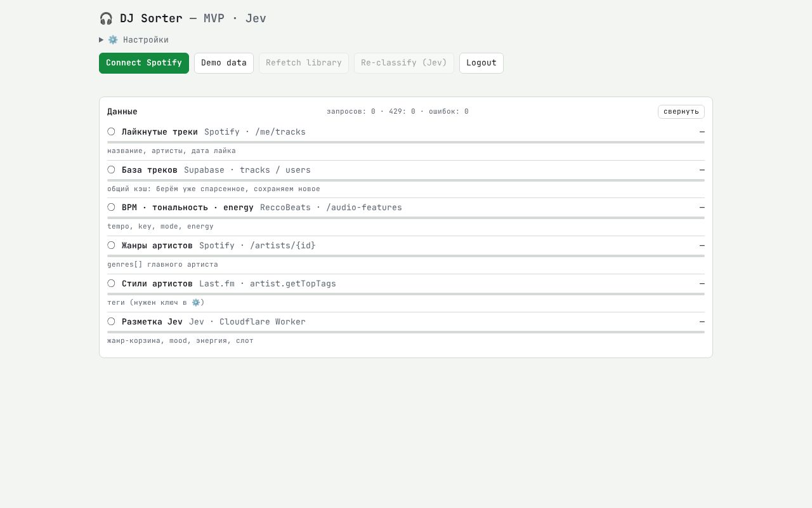Click the request counter 'запросов: 0 · 429: 0 · ошибок: 0'
Image resolution: width=812 pixels, height=508 pixels.
coord(398,112)
